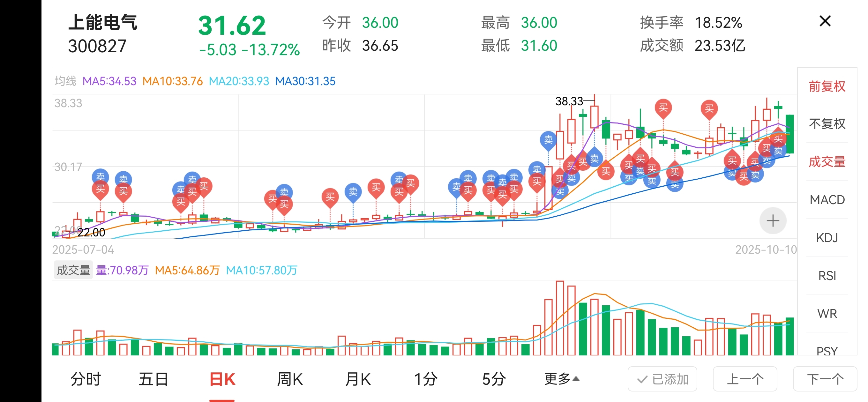
Task: Close the stock chart with X icon
Action: click(x=825, y=21)
